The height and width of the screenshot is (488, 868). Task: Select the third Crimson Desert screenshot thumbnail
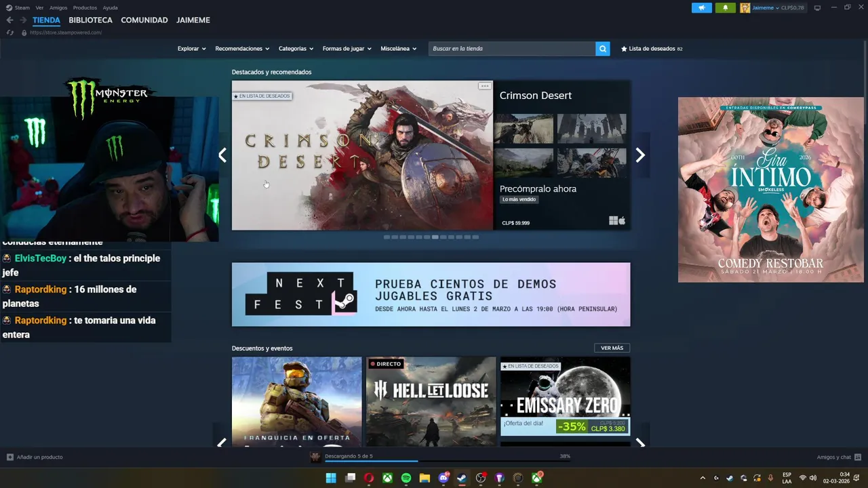point(524,163)
